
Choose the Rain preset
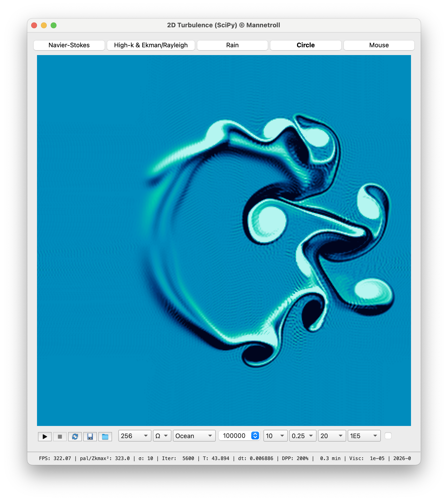pyautogui.click(x=232, y=45)
